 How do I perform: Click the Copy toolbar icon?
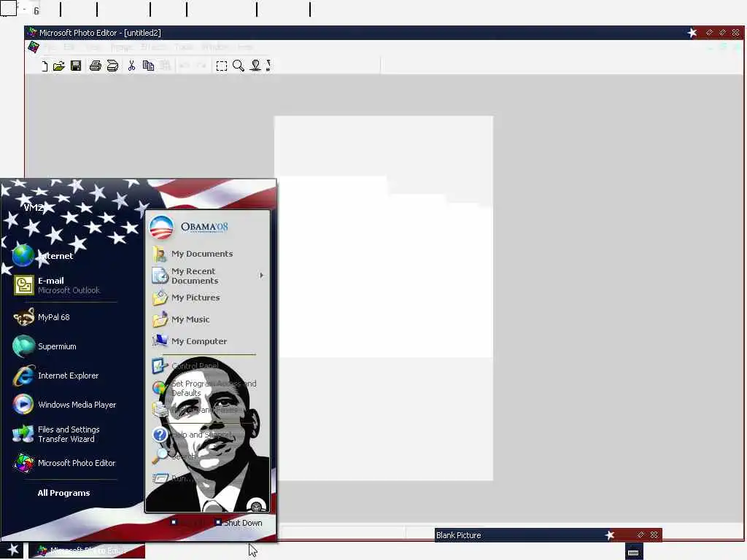coord(148,66)
